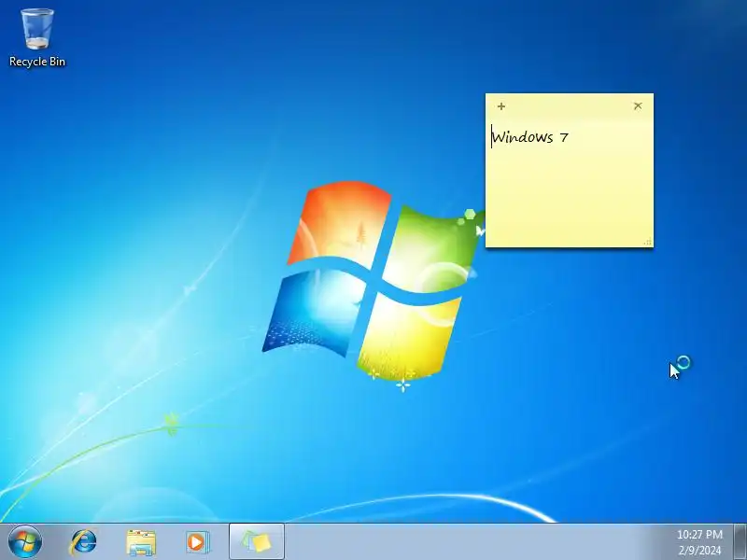Launch Internet Explorer from taskbar
The image size is (747, 560).
point(84,542)
